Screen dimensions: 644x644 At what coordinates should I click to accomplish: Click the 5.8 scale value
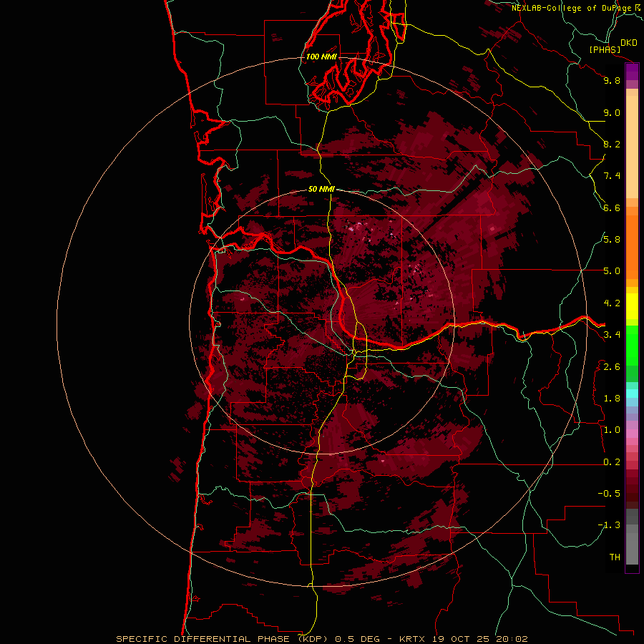click(612, 240)
